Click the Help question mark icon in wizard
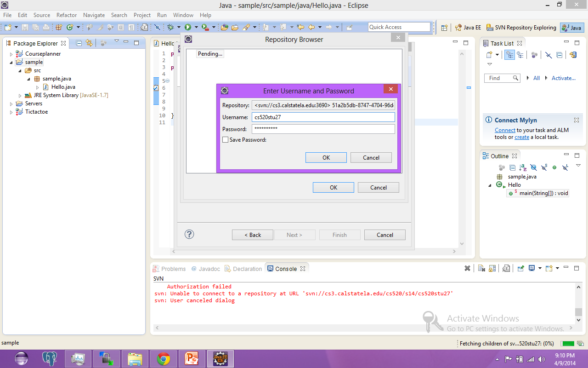588x368 pixels. pyautogui.click(x=189, y=234)
